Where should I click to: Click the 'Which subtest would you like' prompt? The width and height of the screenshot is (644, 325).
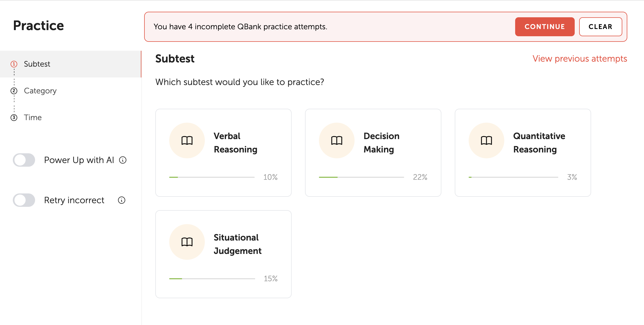(240, 82)
